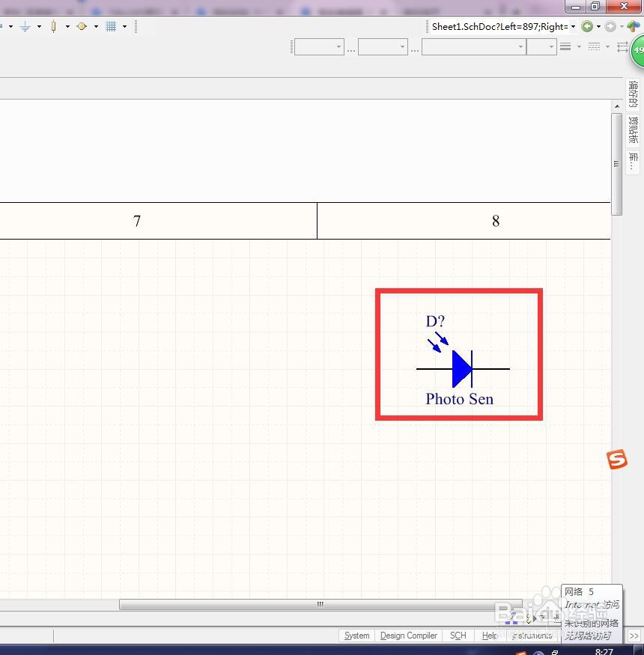The image size is (644, 655).
Task: Expand the Sheet1.SchDoc address dropdown
Action: click(x=573, y=27)
